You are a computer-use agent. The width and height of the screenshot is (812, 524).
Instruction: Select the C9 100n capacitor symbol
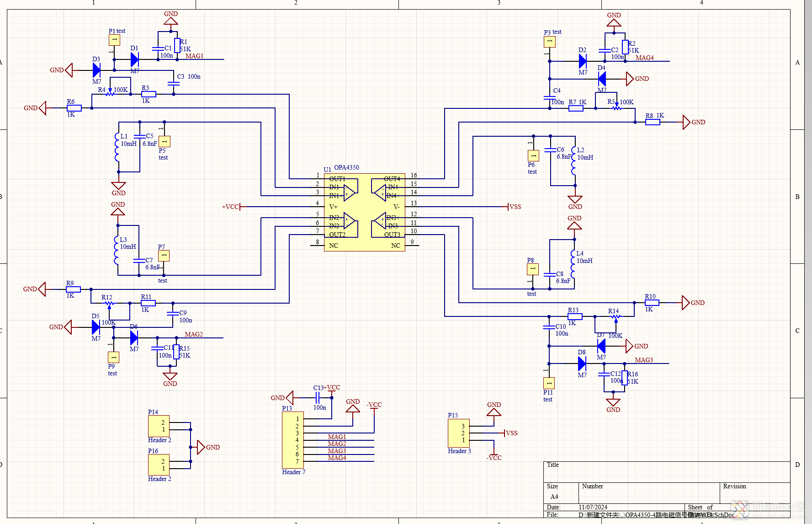click(173, 313)
